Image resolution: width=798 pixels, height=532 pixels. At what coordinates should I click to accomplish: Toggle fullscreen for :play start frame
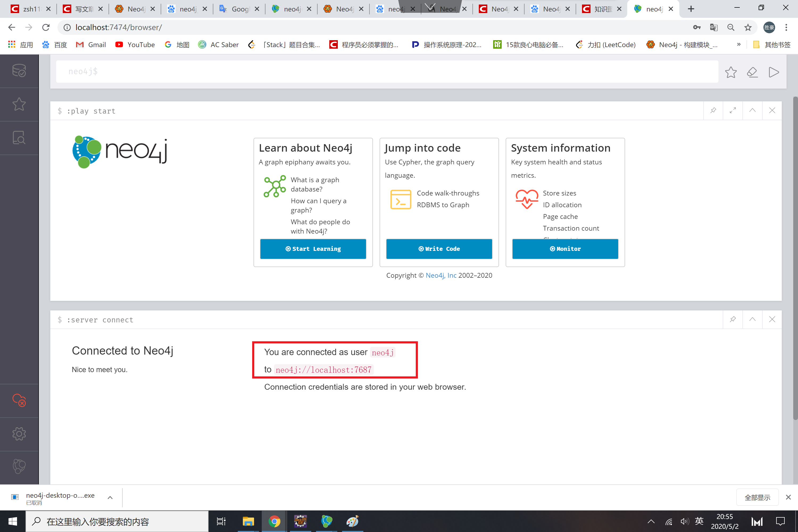733,111
